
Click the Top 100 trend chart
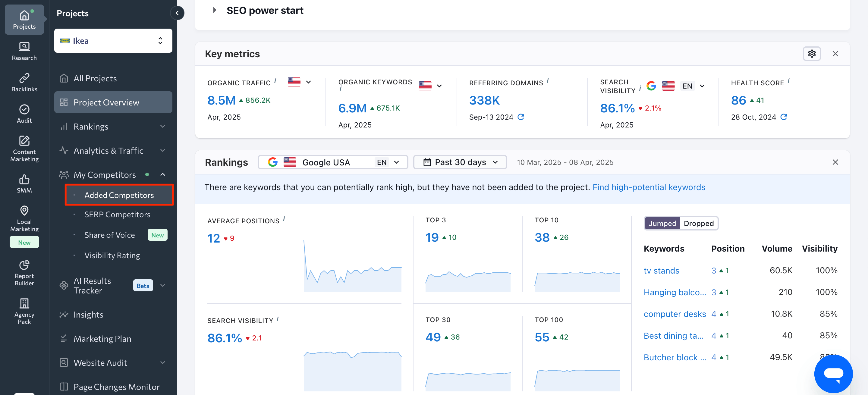577,380
